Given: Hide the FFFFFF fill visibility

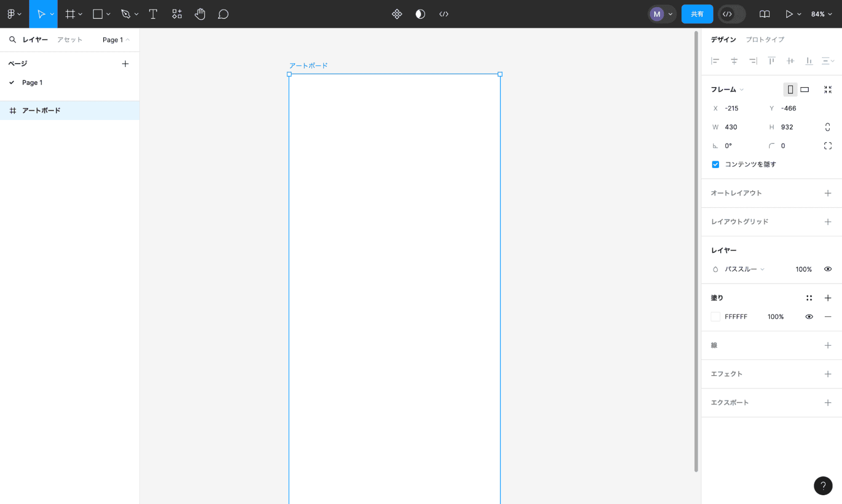Looking at the screenshot, I should tap(809, 317).
